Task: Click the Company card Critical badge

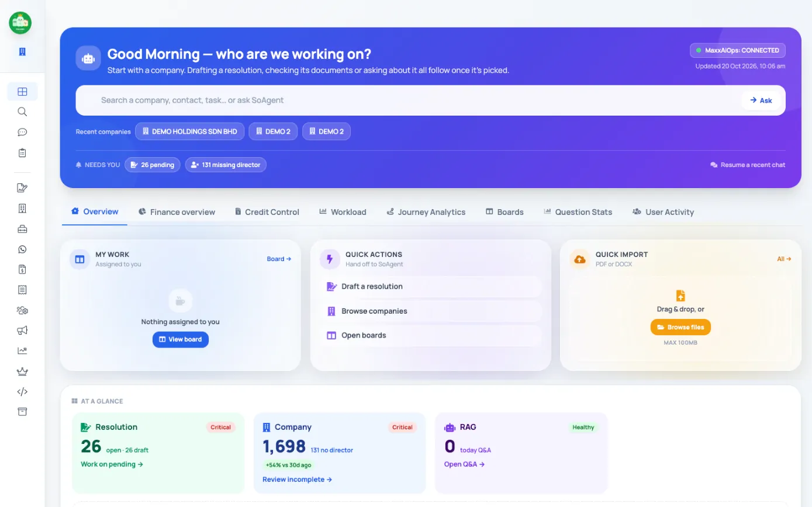Action: (x=402, y=428)
